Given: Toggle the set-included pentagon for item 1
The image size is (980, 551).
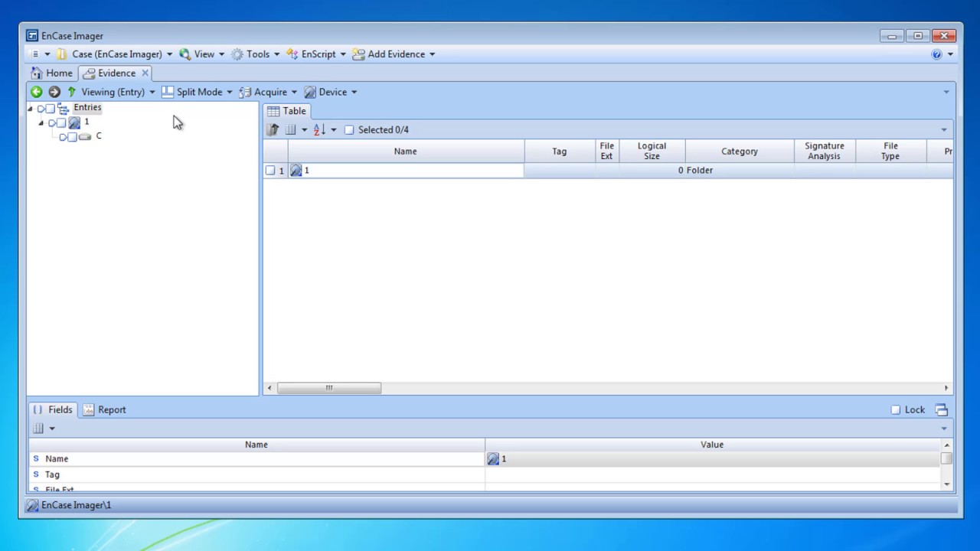Looking at the screenshot, I should tap(52, 123).
